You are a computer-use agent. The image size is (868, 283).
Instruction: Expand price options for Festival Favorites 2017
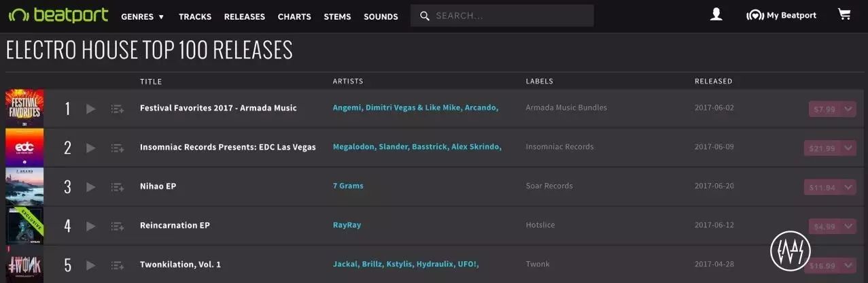848,109
